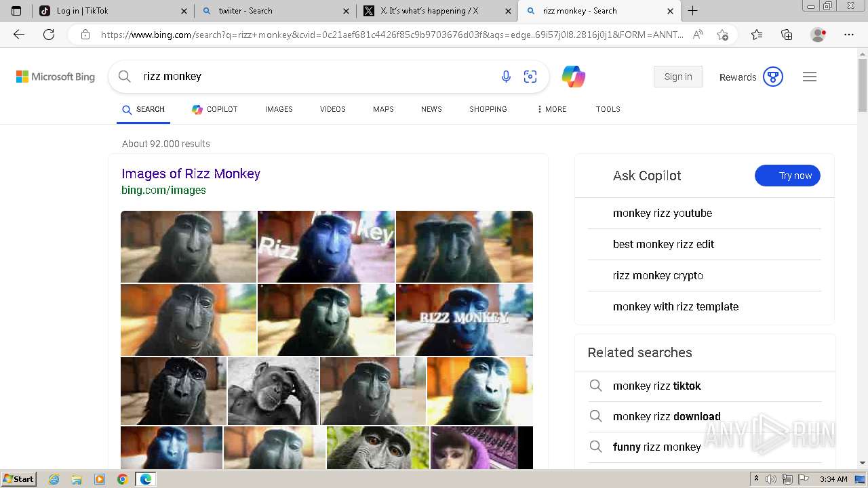Open the purple-hooded monkey thumbnail
868x488 pixels.
(481, 447)
